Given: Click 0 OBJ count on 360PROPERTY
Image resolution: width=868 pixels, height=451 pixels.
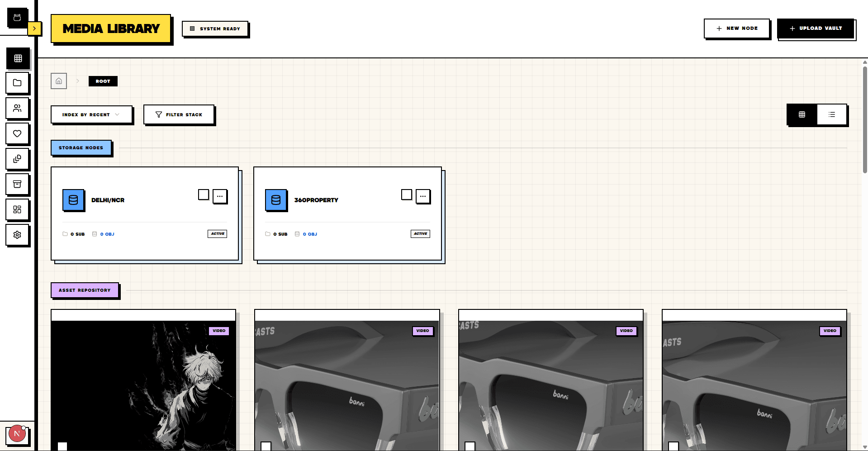Looking at the screenshot, I should point(306,234).
